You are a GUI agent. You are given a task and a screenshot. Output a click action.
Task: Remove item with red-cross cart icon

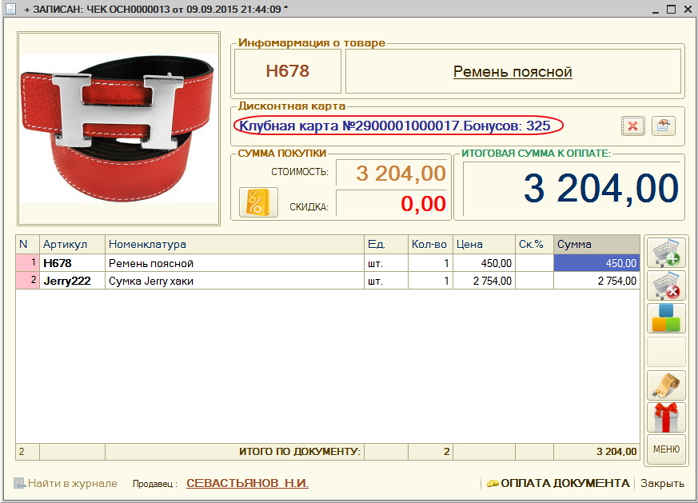pyautogui.click(x=666, y=285)
